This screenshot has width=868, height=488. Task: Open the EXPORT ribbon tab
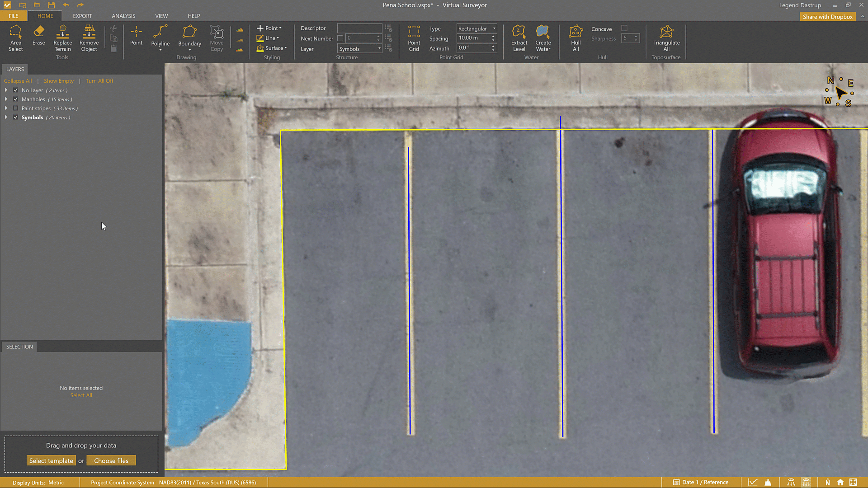[x=82, y=16]
